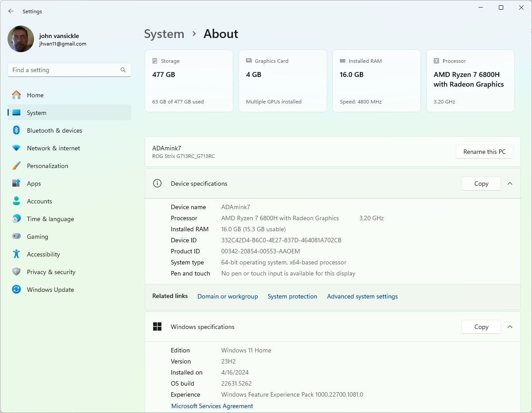Click the Personalization paintbrush icon

(16, 166)
